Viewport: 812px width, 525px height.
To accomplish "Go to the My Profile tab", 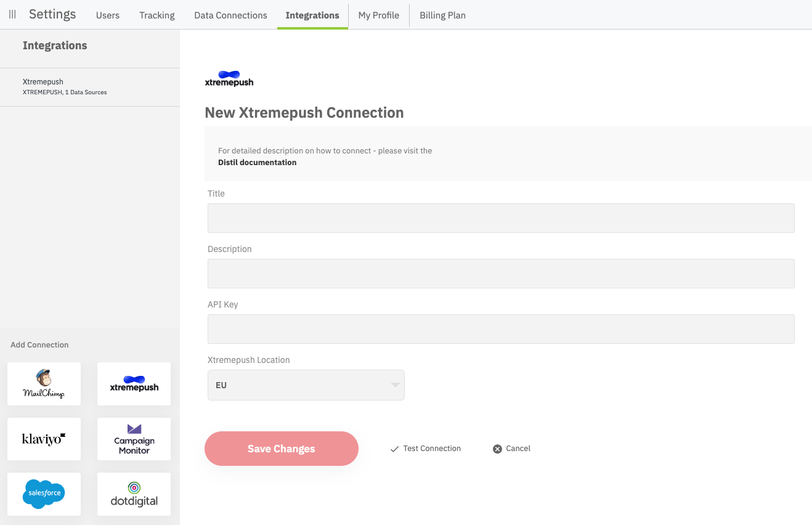I will (379, 15).
